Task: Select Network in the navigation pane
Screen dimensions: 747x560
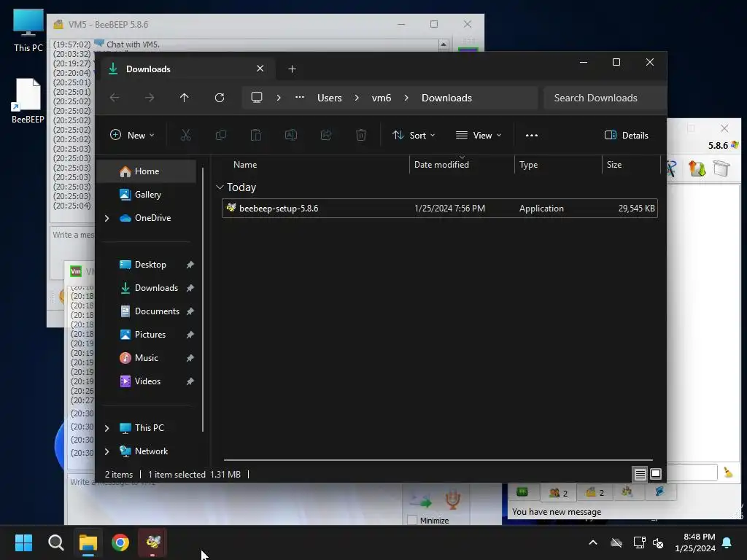Action: pyautogui.click(x=151, y=451)
